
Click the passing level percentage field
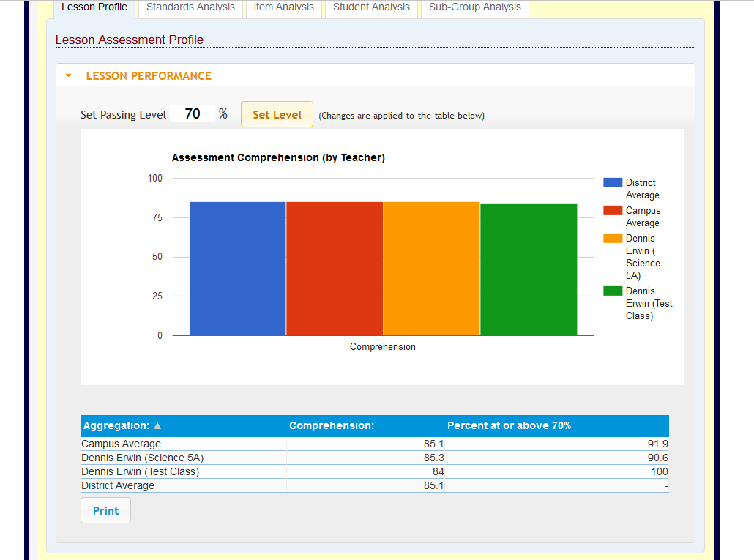tap(193, 114)
